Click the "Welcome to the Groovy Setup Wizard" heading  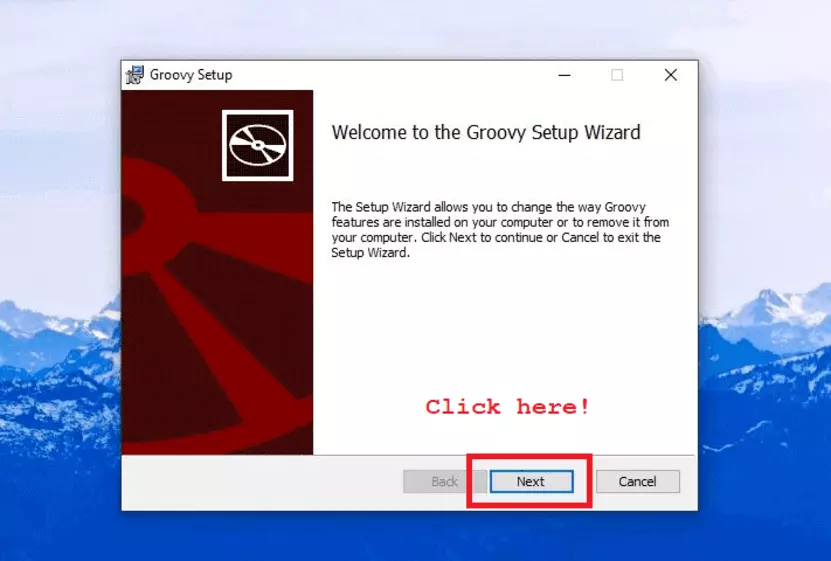click(486, 132)
